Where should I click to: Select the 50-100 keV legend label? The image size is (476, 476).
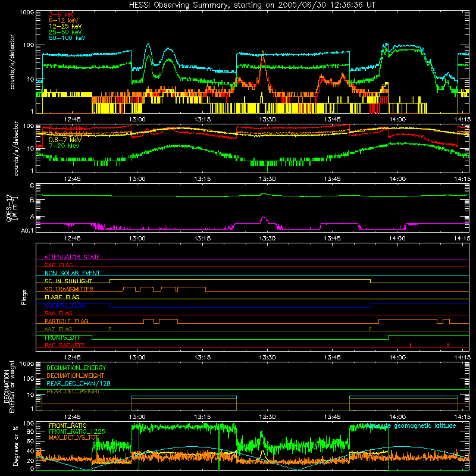coord(67,38)
